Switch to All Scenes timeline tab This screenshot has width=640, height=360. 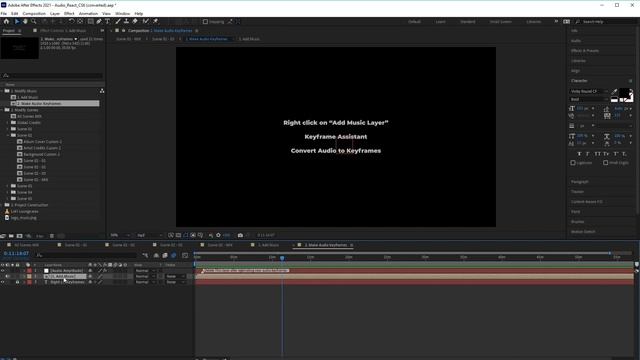pyautogui.click(x=26, y=245)
